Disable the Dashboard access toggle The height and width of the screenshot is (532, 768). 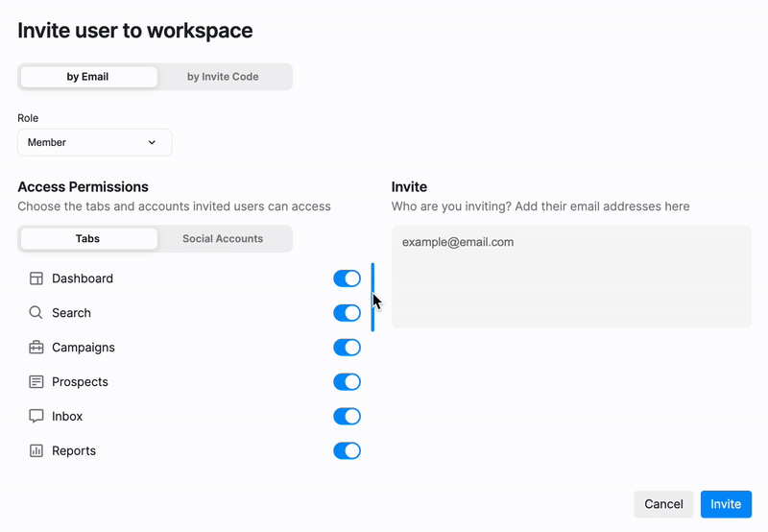click(347, 278)
